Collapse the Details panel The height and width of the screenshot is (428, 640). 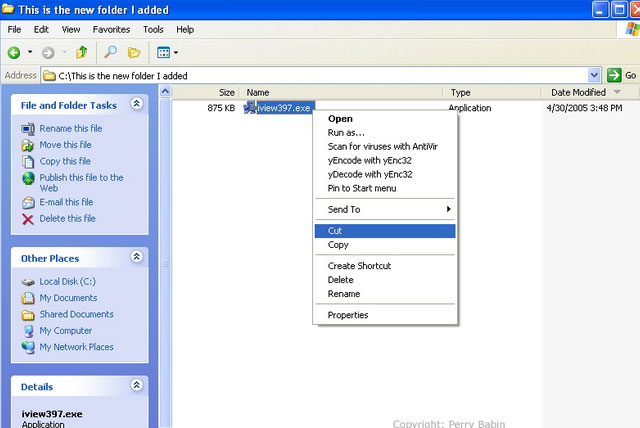coord(137,386)
